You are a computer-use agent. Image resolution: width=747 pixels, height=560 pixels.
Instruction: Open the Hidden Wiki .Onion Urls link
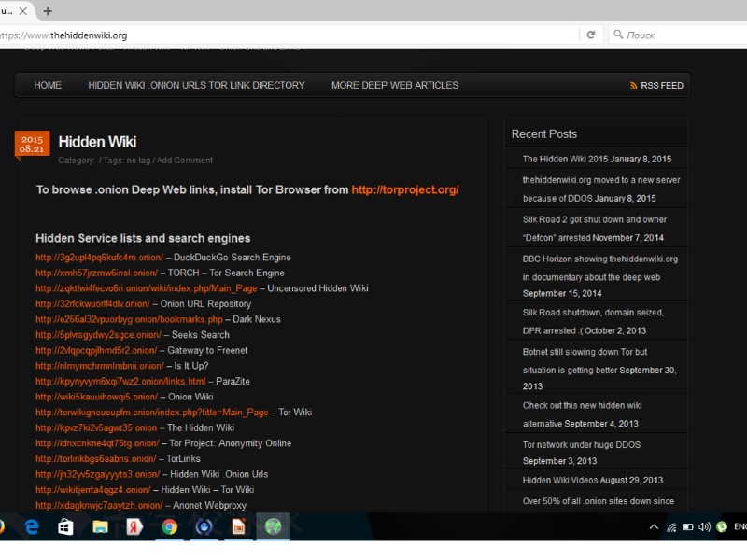[98, 474]
